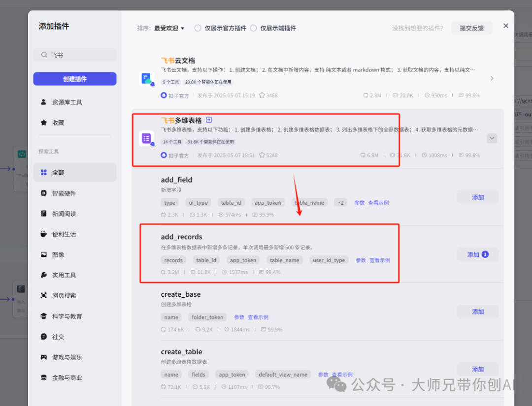Image resolution: width=532 pixels, height=406 pixels.
Task: Click the 收藏 star icon
Action: click(43, 123)
